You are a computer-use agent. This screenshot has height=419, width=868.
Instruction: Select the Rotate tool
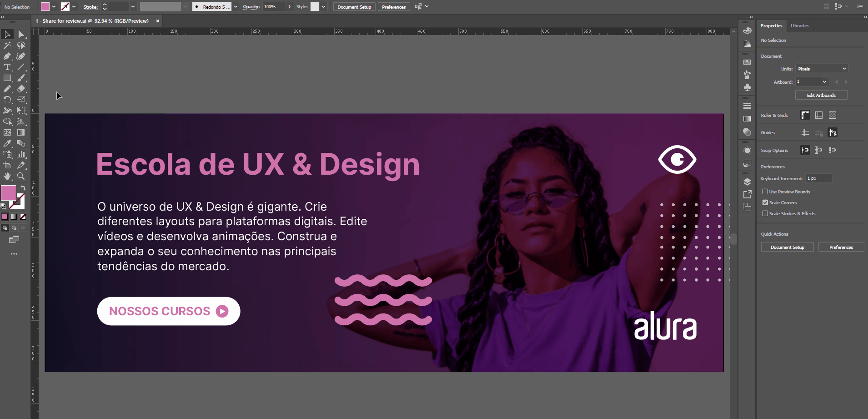pos(7,100)
